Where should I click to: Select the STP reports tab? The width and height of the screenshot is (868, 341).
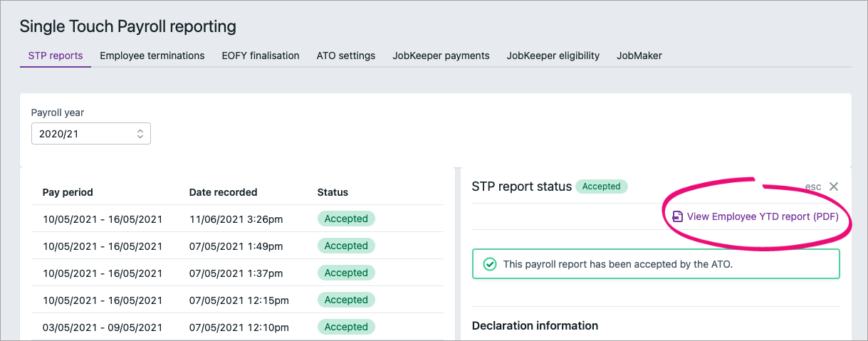coord(56,56)
